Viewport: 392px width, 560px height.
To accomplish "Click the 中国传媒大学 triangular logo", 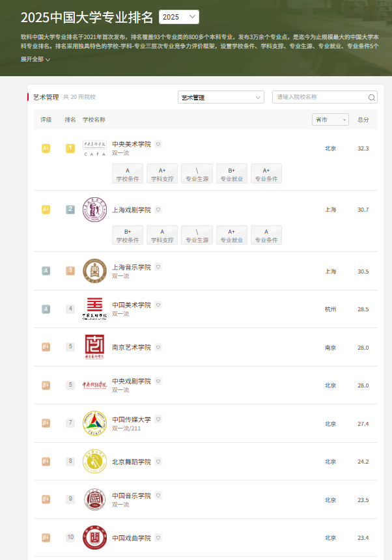I will (94, 423).
